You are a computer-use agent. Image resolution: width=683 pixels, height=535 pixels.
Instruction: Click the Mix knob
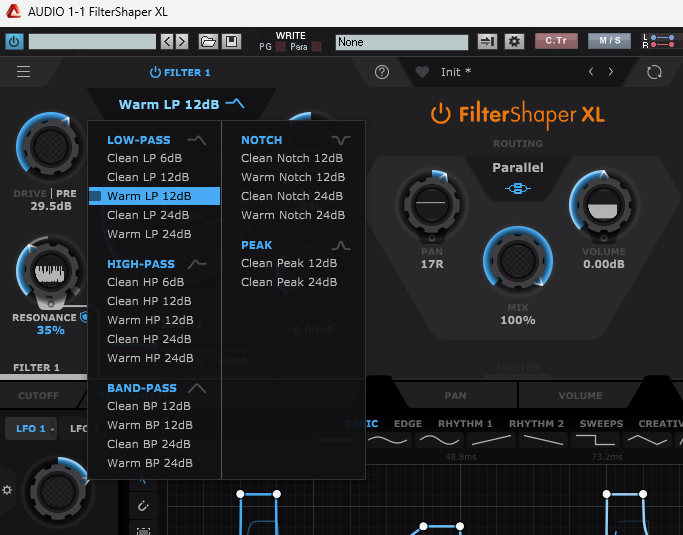tap(517, 261)
